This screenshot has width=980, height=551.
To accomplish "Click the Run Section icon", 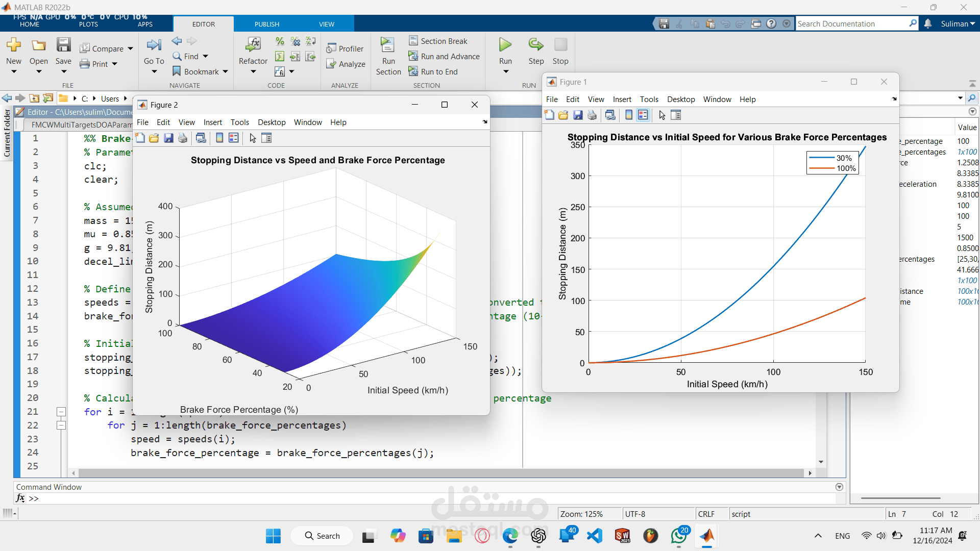I will 388,45.
